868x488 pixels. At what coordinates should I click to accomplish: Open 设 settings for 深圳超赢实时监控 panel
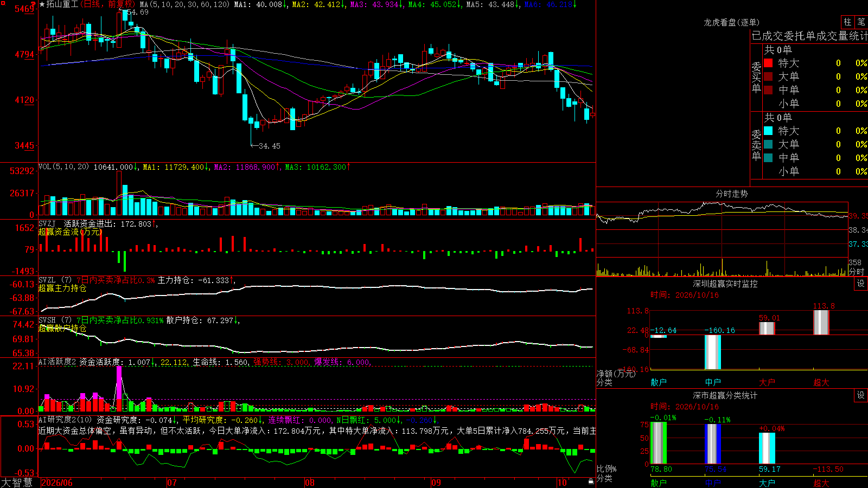[861, 284]
